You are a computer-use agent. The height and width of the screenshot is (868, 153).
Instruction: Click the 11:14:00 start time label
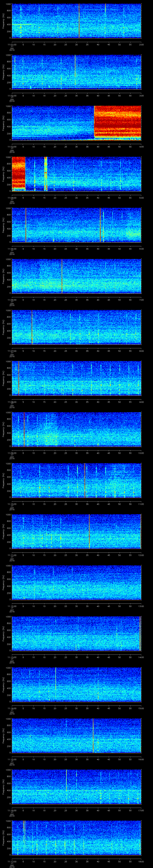coord(12,708)
